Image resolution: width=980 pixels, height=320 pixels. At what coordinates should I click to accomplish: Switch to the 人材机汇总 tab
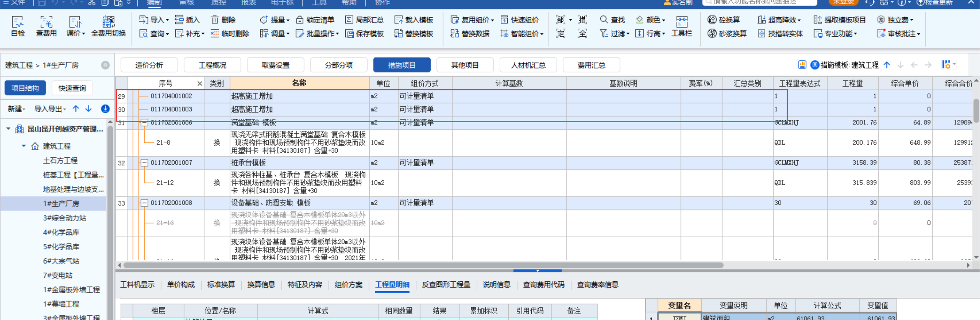528,65
